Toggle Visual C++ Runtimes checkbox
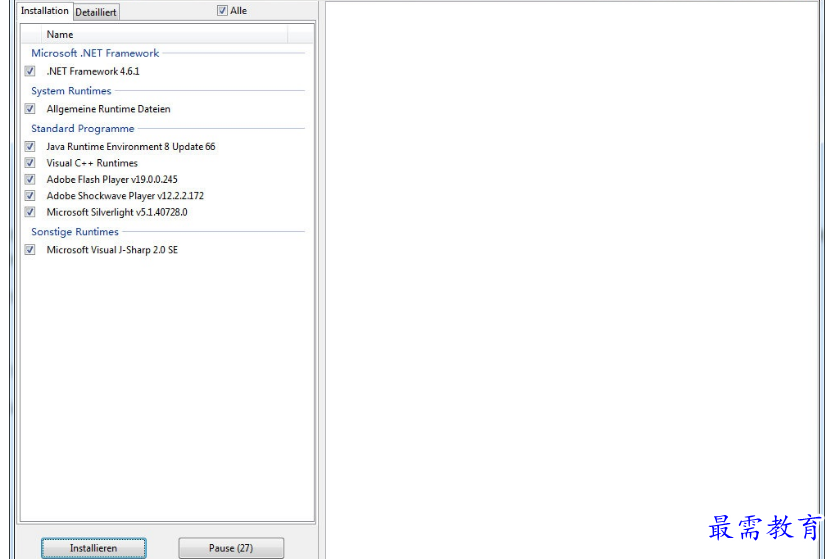Viewport: 830px width, 559px height. [30, 163]
